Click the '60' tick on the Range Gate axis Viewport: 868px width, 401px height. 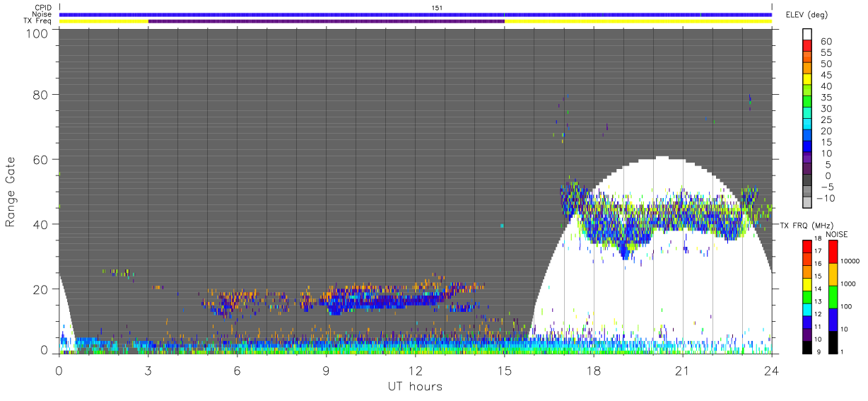[x=40, y=159]
